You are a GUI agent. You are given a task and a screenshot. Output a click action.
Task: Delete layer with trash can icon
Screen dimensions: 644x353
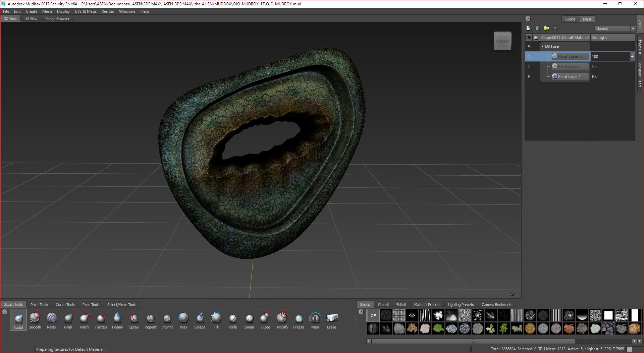click(555, 29)
